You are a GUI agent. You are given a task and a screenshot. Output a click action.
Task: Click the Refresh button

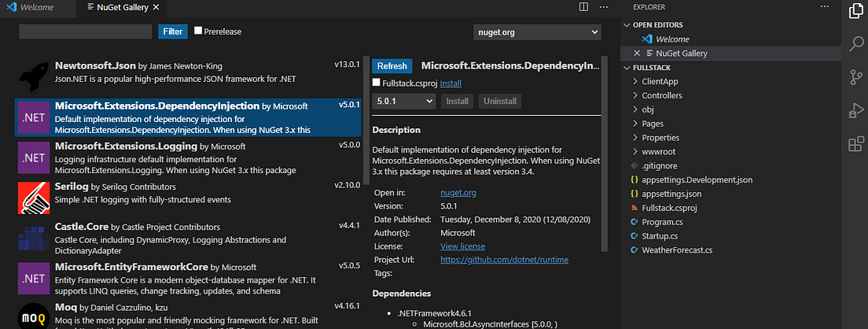[x=392, y=66]
